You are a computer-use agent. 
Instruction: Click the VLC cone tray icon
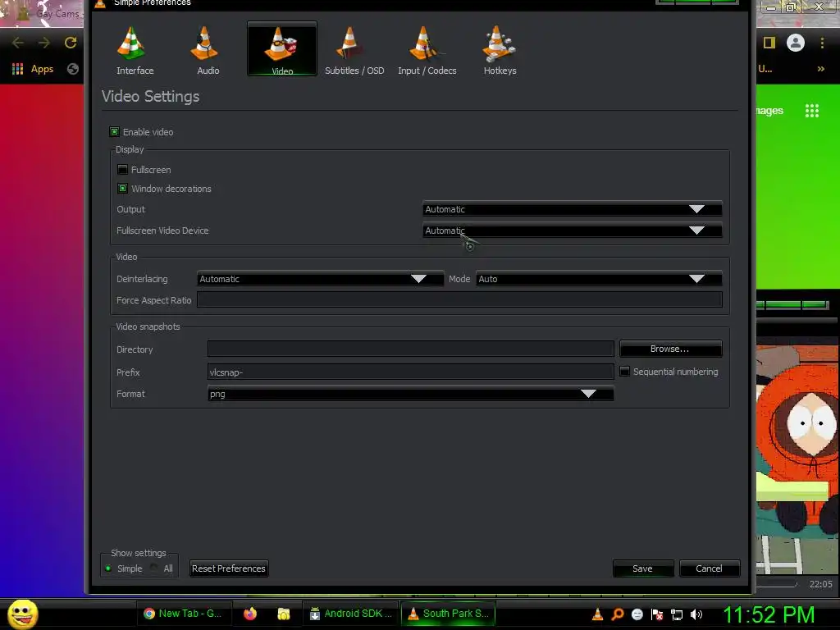click(x=598, y=614)
